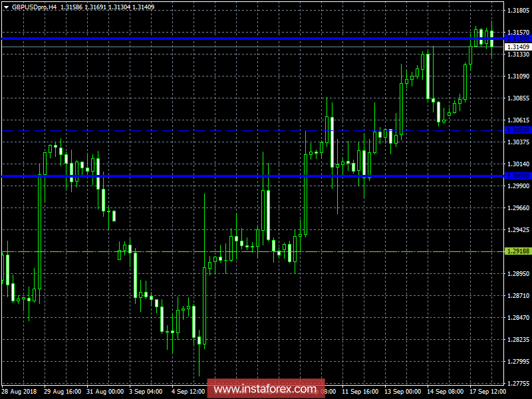Viewport: 532px width, 399px height.
Task: Select the thick blue horizontal line at 1.31500
Action: click(x=253, y=39)
